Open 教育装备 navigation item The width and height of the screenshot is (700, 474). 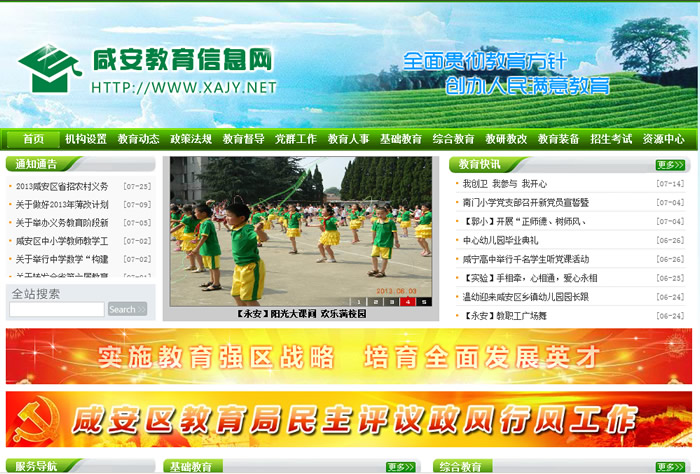pyautogui.click(x=558, y=139)
